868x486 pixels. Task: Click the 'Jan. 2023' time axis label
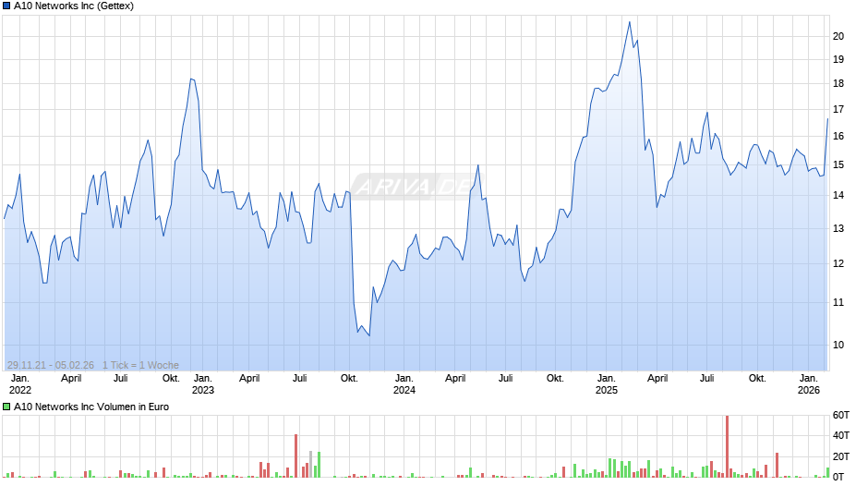[202, 384]
